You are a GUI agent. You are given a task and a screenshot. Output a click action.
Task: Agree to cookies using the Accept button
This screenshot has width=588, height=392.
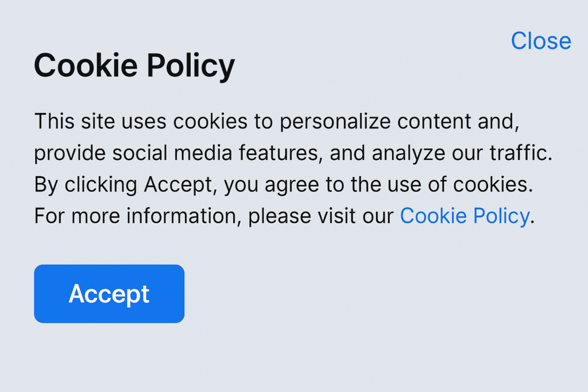click(x=109, y=294)
